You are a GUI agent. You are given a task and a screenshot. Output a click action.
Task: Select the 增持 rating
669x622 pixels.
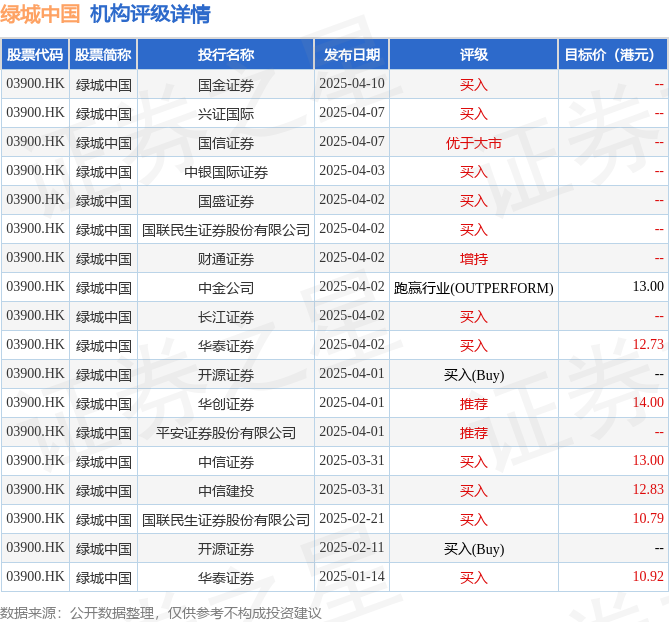(474, 259)
